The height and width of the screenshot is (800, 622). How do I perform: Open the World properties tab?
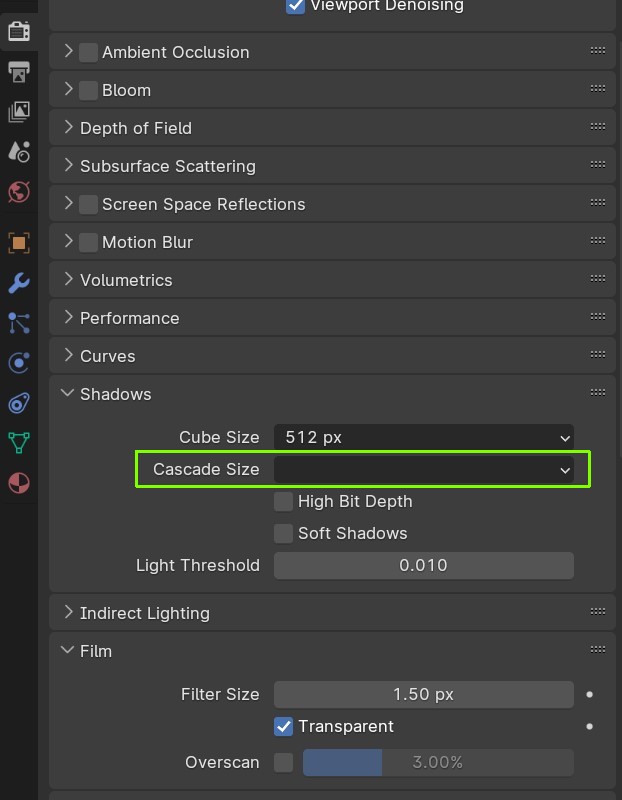point(19,192)
